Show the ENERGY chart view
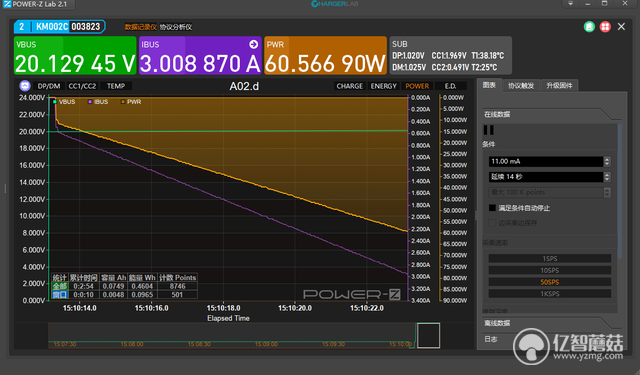Viewport: 640px width, 375px height. 383,86
